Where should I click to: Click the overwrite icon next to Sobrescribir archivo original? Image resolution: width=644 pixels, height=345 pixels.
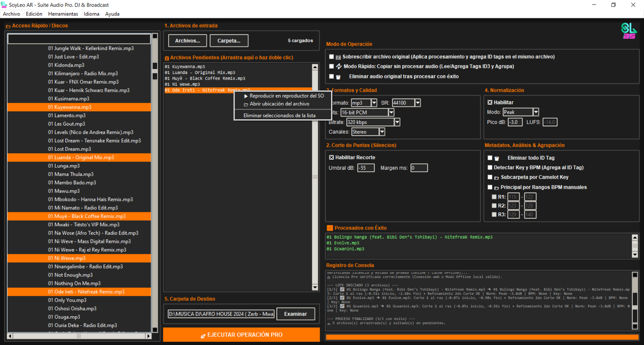pos(338,57)
